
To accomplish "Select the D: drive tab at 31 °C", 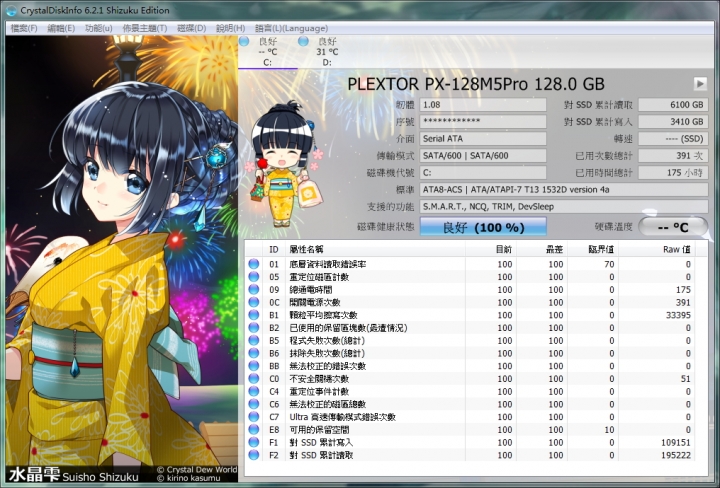I will [x=327, y=52].
